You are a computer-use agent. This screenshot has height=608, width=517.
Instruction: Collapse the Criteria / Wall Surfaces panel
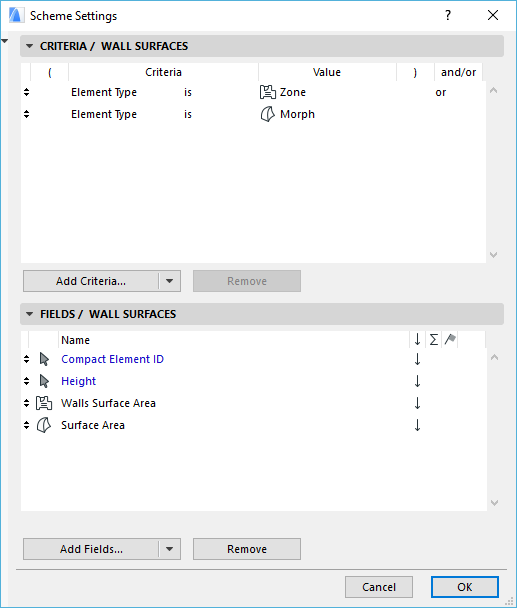pos(29,46)
